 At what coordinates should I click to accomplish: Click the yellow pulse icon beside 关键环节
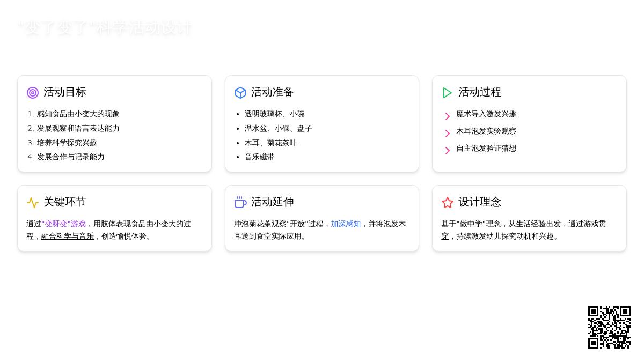[33, 203]
